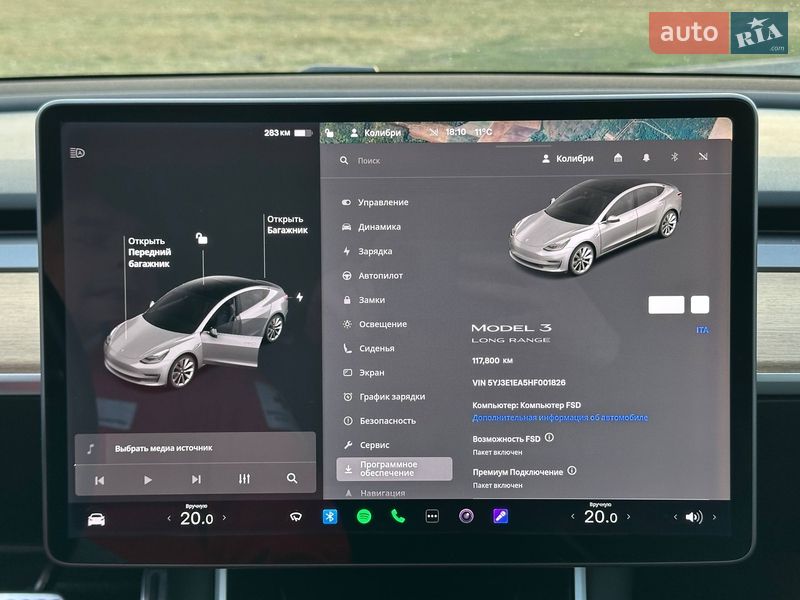Tap the charge port lightning icon

(x=299, y=297)
